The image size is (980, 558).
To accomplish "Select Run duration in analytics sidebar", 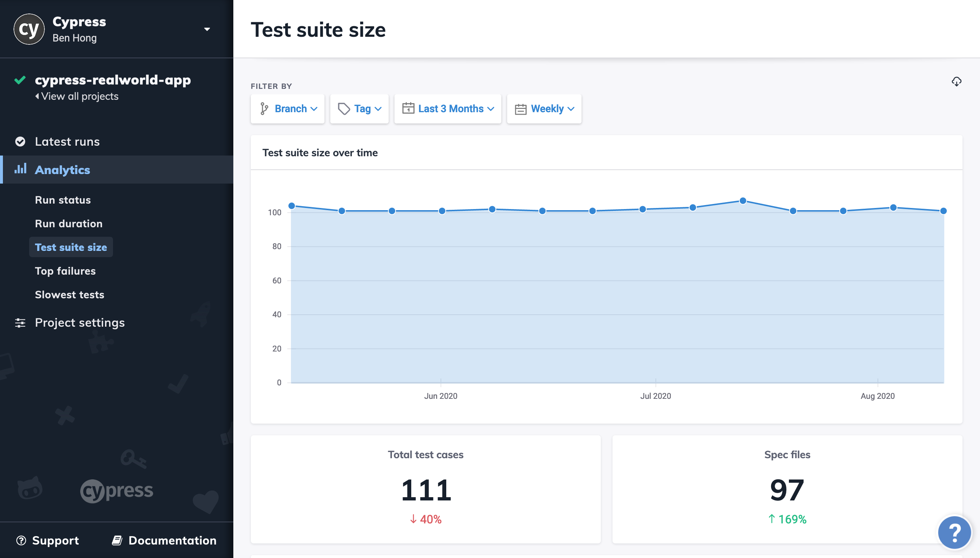I will pos(69,223).
